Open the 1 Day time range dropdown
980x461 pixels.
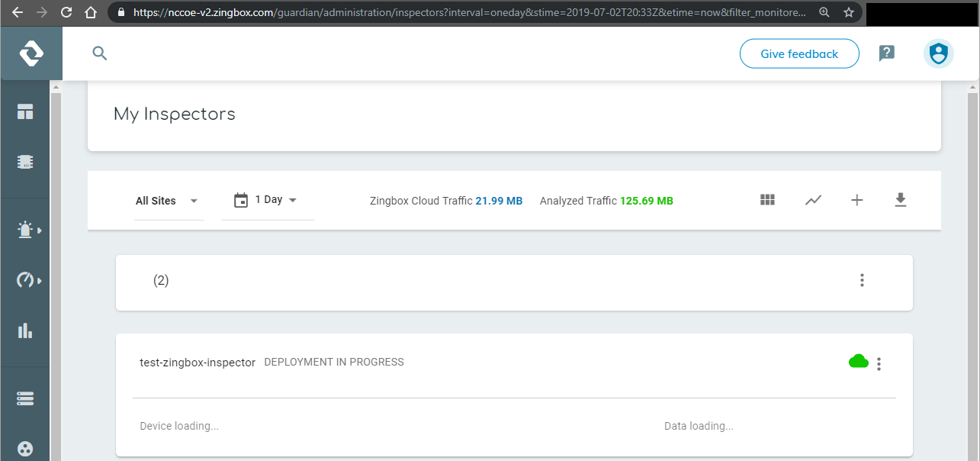point(265,200)
